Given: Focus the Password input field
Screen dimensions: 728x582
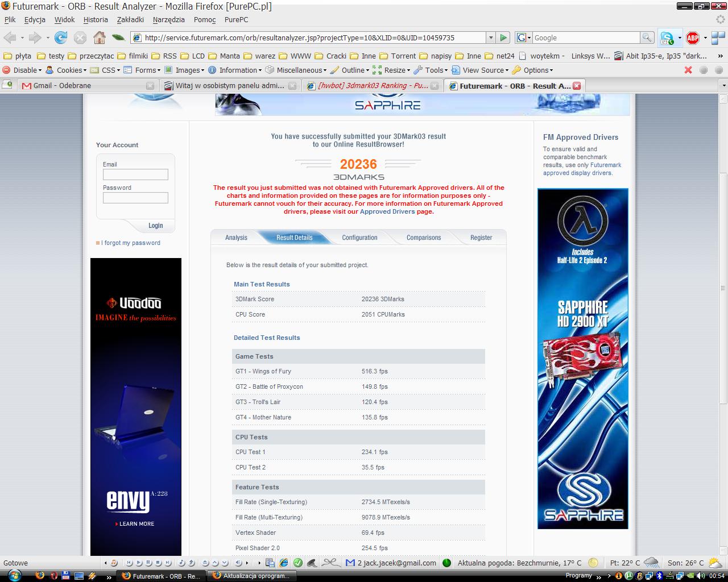Looking at the screenshot, I should tap(135, 198).
